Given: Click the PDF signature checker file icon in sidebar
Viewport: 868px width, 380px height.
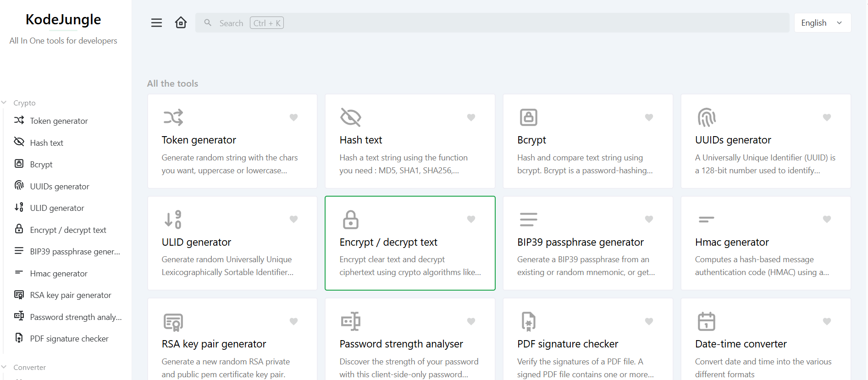Looking at the screenshot, I should point(19,338).
